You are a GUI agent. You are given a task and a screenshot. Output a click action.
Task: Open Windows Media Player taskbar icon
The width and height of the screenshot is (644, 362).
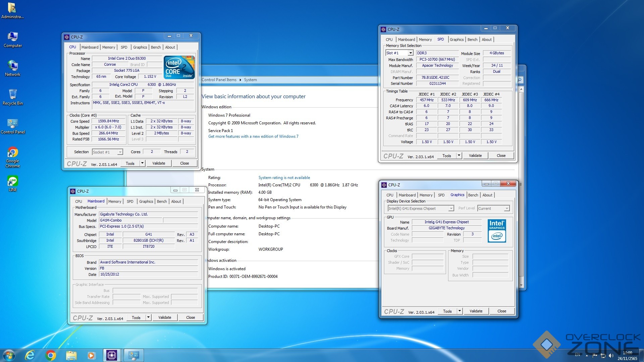pos(91,355)
